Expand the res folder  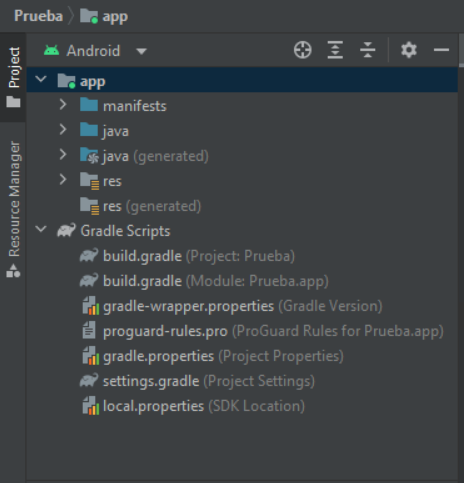click(63, 180)
